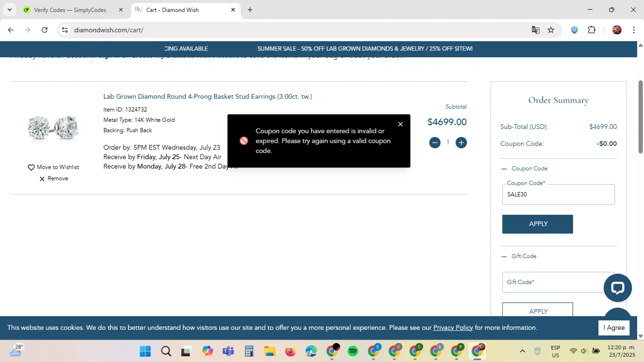This screenshot has height=362, width=644.
Task: Open the tab search dropdown arrow
Action: (x=9, y=10)
